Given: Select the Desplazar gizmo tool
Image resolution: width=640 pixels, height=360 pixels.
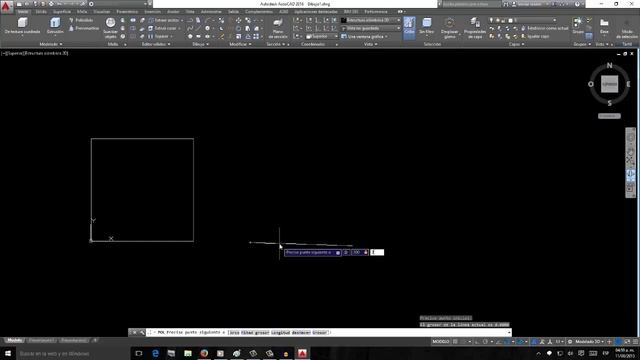Looking at the screenshot, I should coord(449,28).
